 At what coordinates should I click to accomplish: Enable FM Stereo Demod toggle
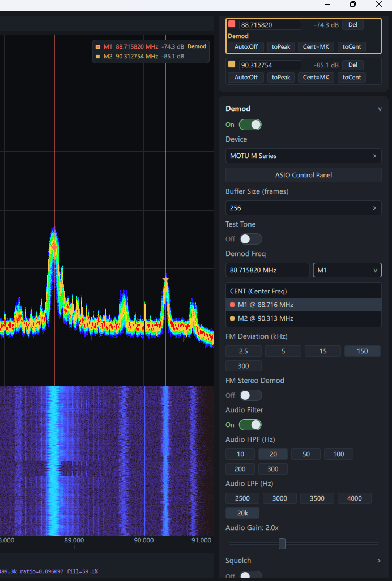point(250,395)
